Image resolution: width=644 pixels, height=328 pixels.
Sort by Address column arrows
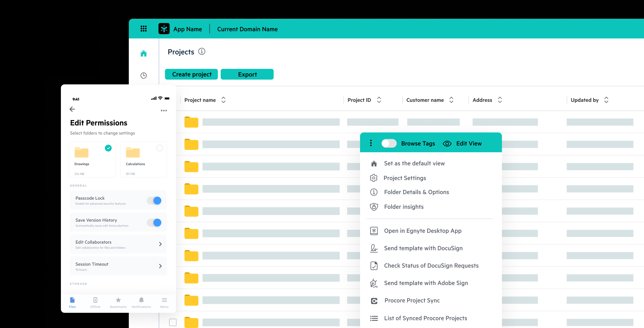point(500,100)
